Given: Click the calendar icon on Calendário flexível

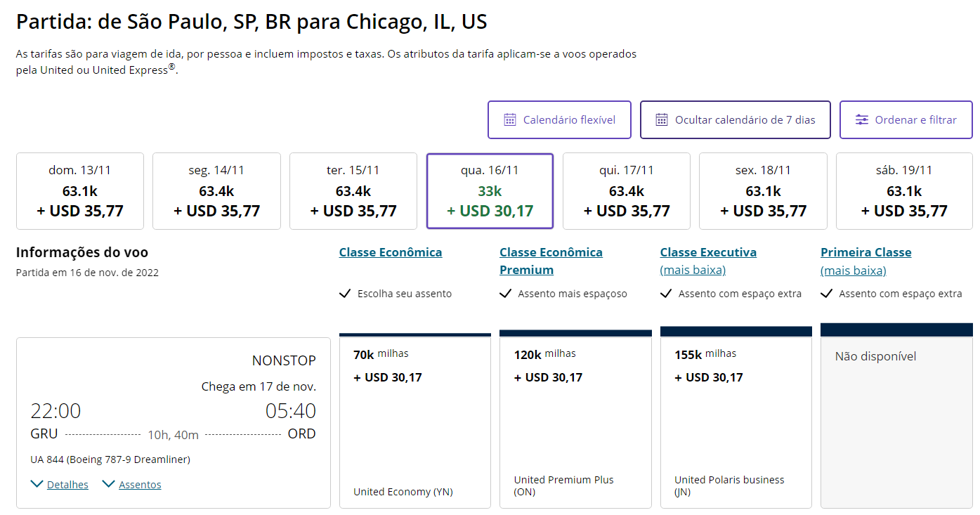Looking at the screenshot, I should click(x=512, y=119).
